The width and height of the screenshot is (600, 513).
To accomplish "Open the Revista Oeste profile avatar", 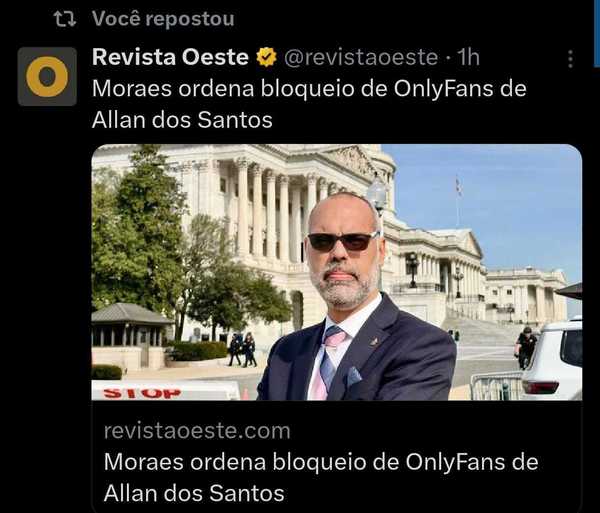I will point(47,77).
